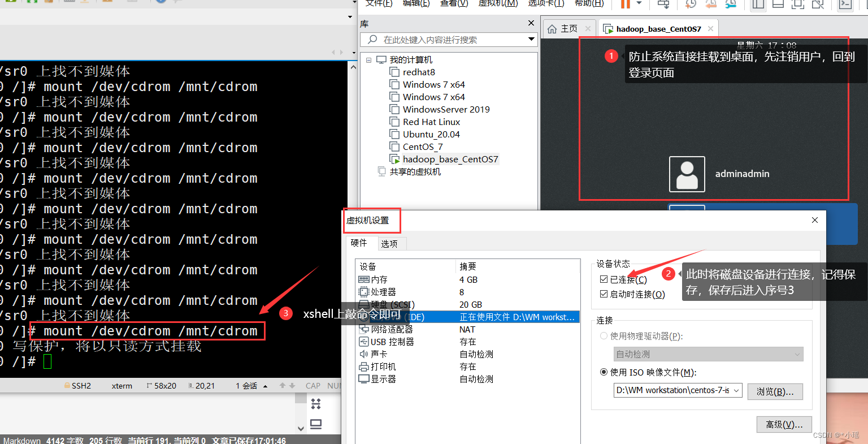Open the console view icon
This screenshot has width=868, height=444.
coord(845,4)
